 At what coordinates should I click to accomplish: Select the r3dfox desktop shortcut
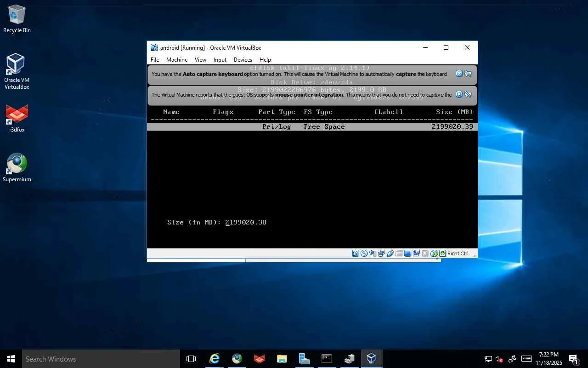(x=17, y=118)
